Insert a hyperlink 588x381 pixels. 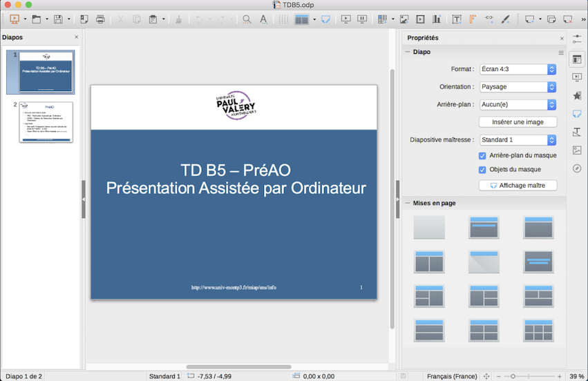pos(489,19)
